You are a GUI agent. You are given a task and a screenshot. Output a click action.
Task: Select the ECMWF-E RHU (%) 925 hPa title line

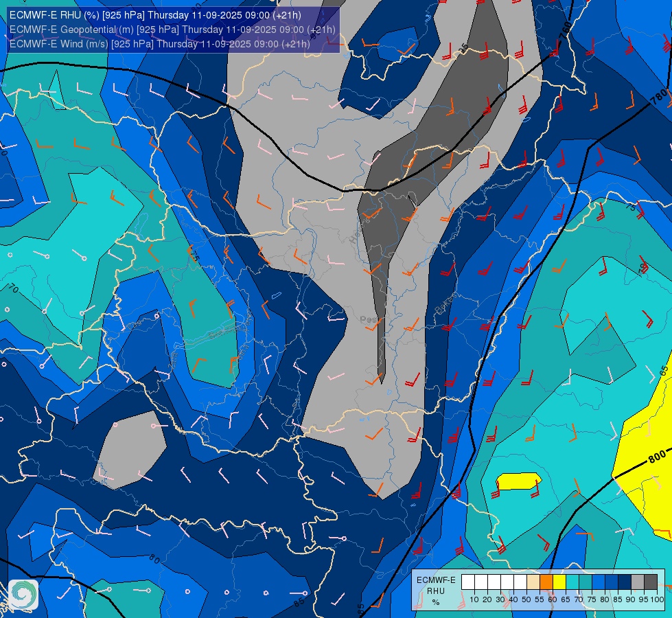[155, 15]
